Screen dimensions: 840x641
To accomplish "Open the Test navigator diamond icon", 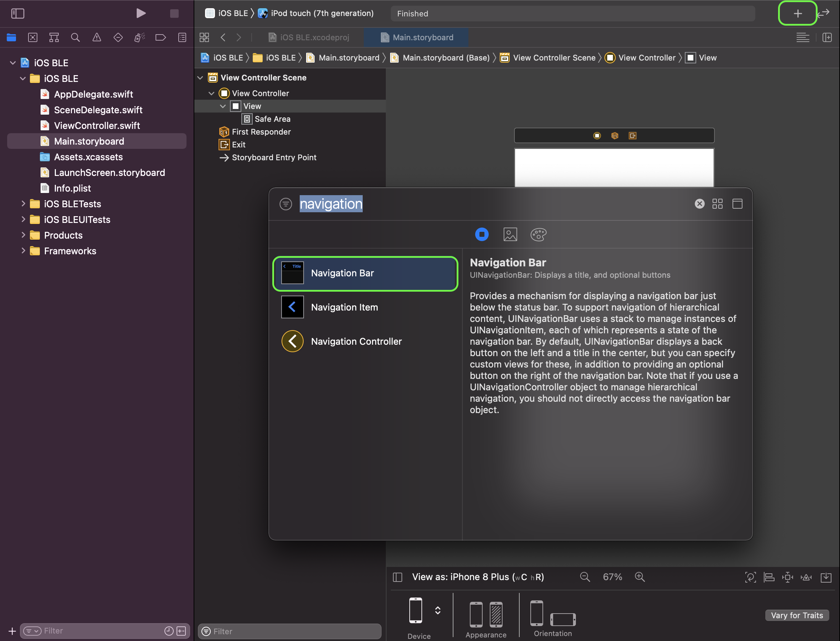I will pyautogui.click(x=118, y=37).
